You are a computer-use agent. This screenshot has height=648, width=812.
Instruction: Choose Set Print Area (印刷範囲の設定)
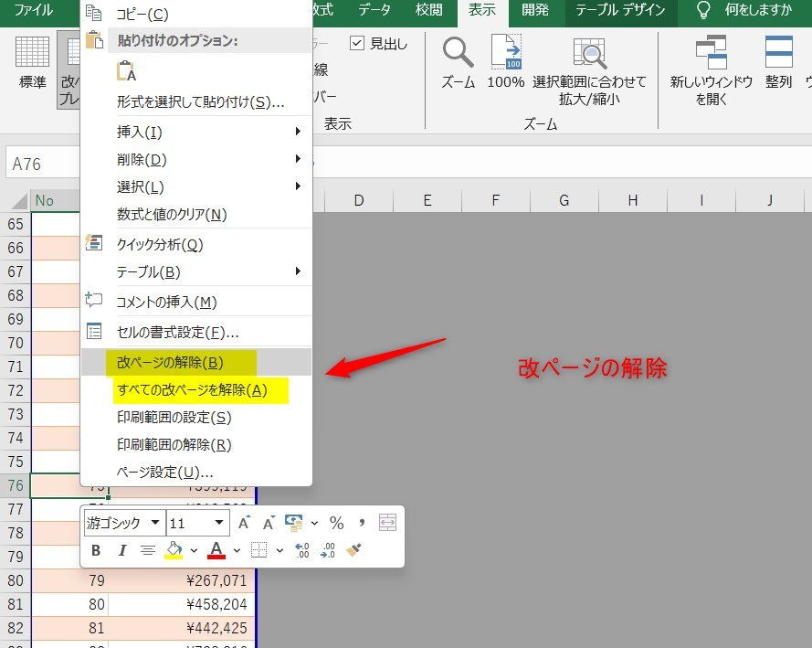[196, 417]
